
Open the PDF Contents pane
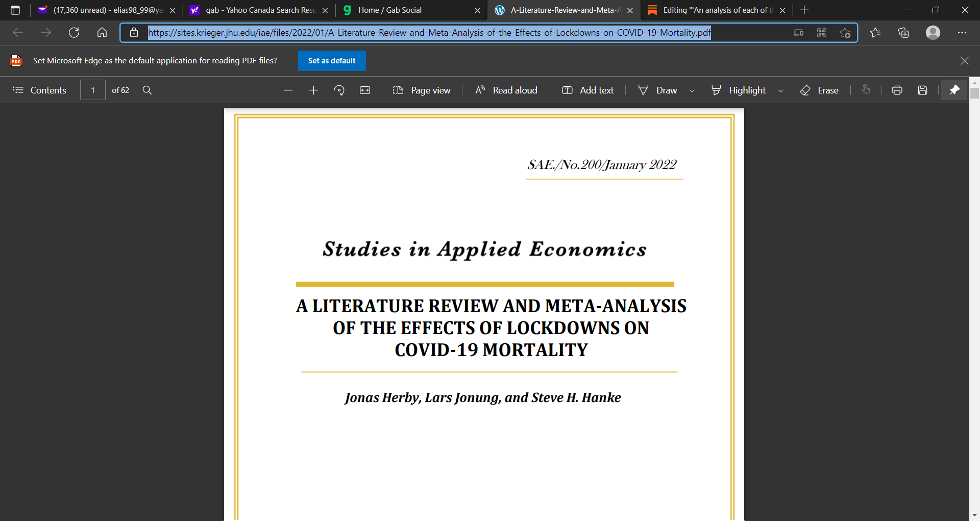[x=39, y=90]
